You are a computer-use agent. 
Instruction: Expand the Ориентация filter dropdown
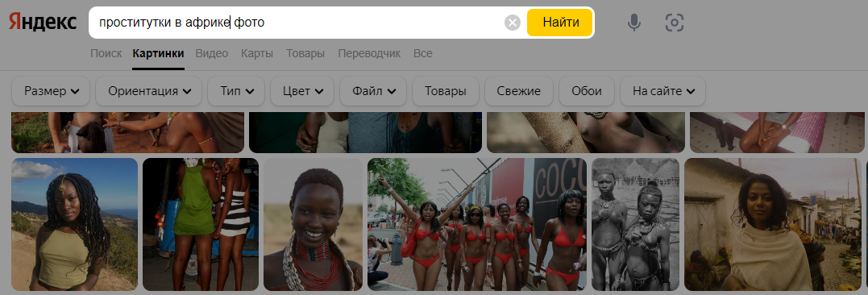pos(149,91)
